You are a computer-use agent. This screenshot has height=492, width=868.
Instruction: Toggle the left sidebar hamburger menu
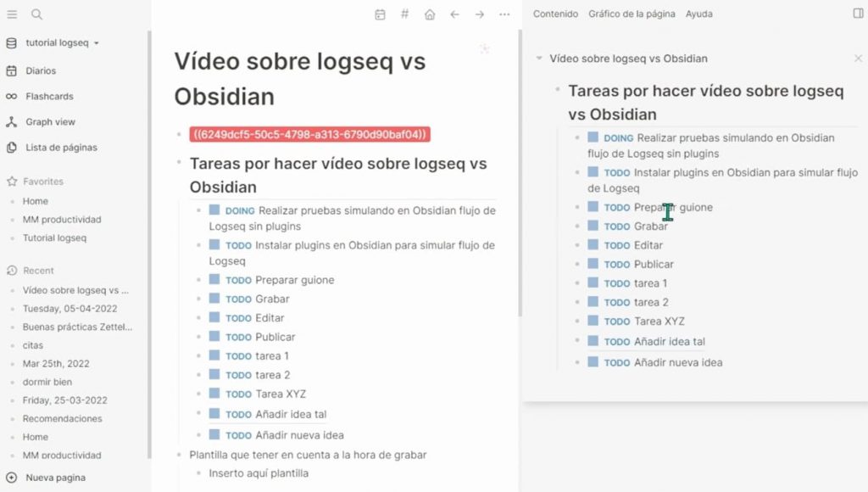(x=12, y=14)
